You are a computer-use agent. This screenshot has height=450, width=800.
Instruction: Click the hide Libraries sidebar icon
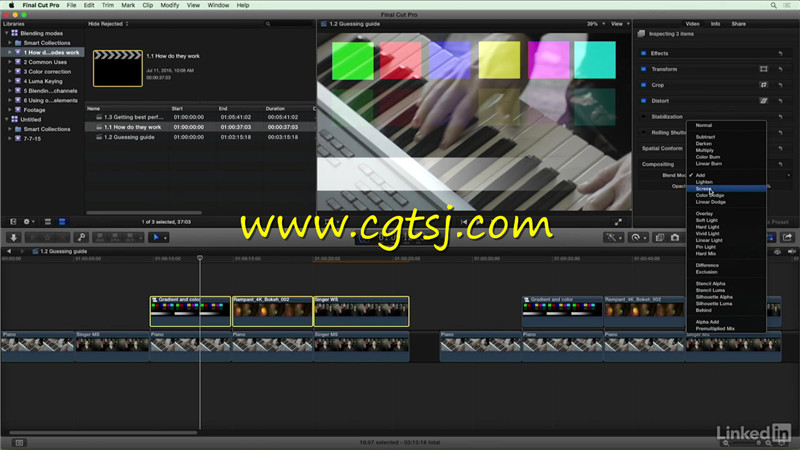[x=13, y=221]
